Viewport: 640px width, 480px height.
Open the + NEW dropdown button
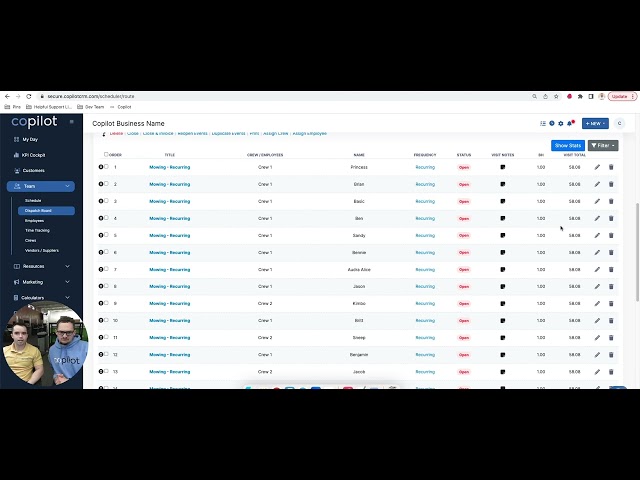click(595, 123)
